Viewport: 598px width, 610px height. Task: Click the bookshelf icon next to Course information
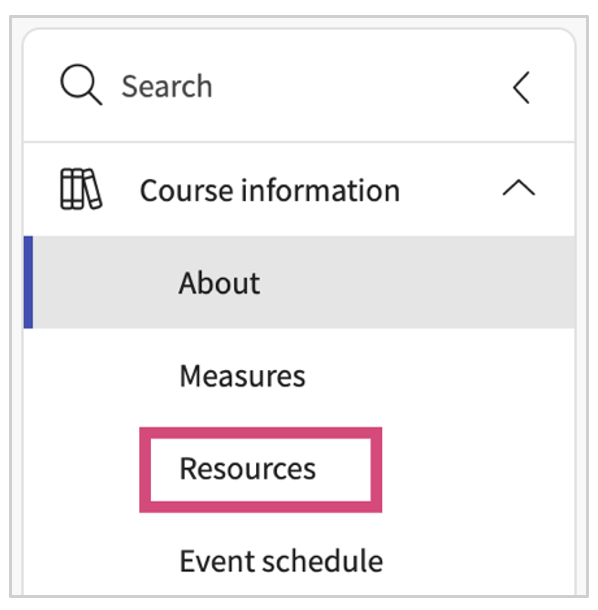pos(81,189)
